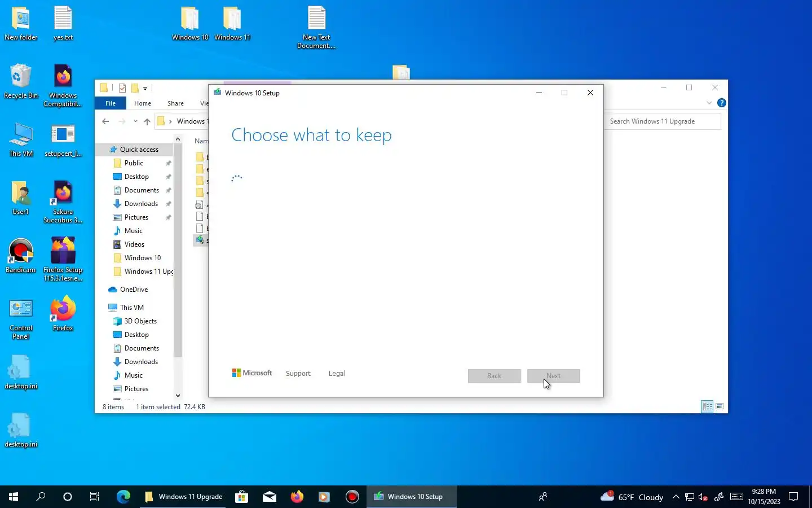Open Microsoft Store taskbar icon
This screenshot has height=508, width=812.
click(x=242, y=497)
